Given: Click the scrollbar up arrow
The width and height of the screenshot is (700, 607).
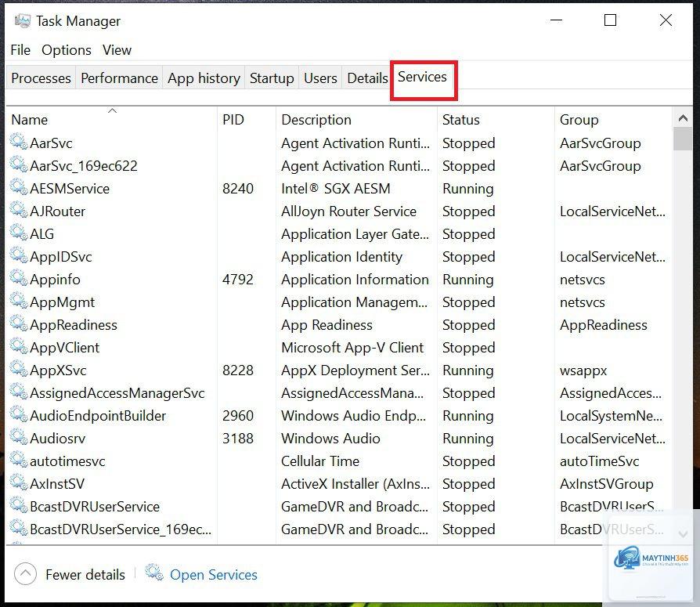Looking at the screenshot, I should (683, 118).
